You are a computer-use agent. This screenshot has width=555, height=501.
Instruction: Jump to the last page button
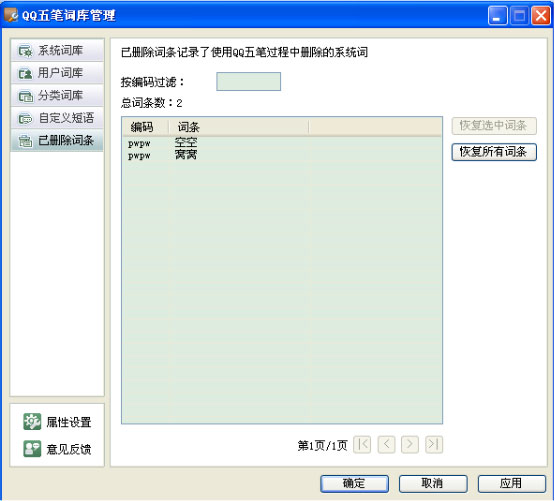434,444
